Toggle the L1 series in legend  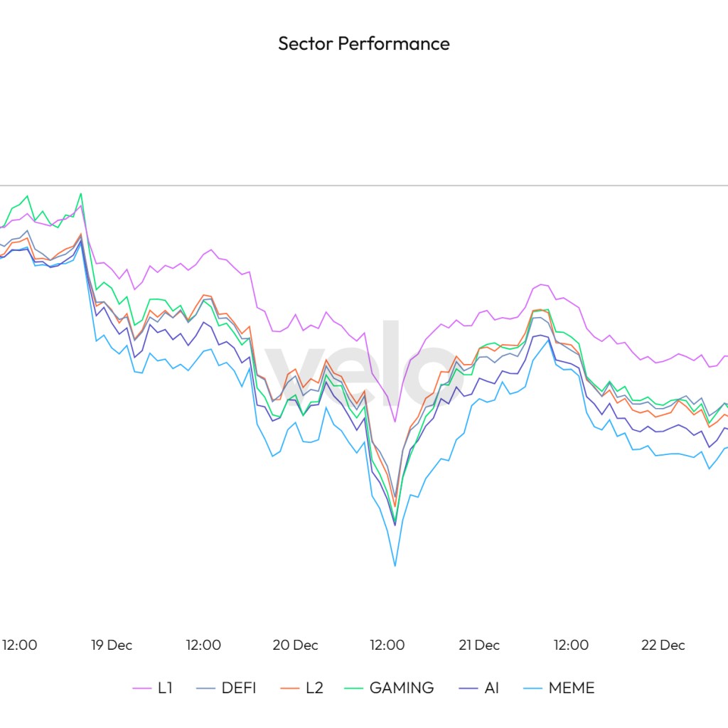(165, 688)
